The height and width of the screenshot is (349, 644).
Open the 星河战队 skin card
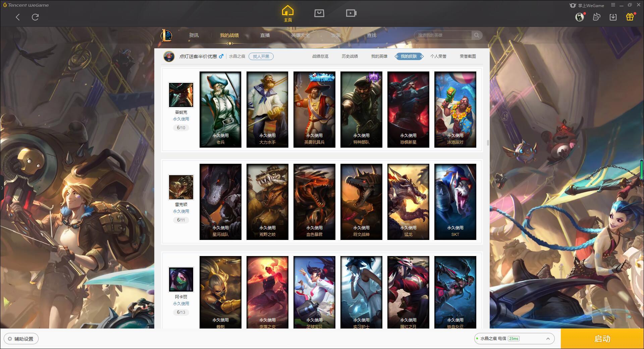pos(220,202)
